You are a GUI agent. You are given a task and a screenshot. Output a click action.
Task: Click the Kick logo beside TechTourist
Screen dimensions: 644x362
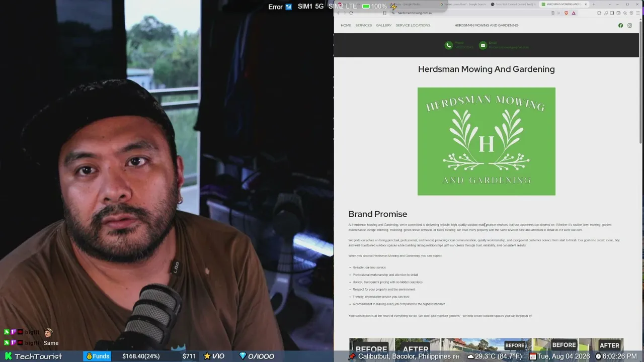coord(8,356)
